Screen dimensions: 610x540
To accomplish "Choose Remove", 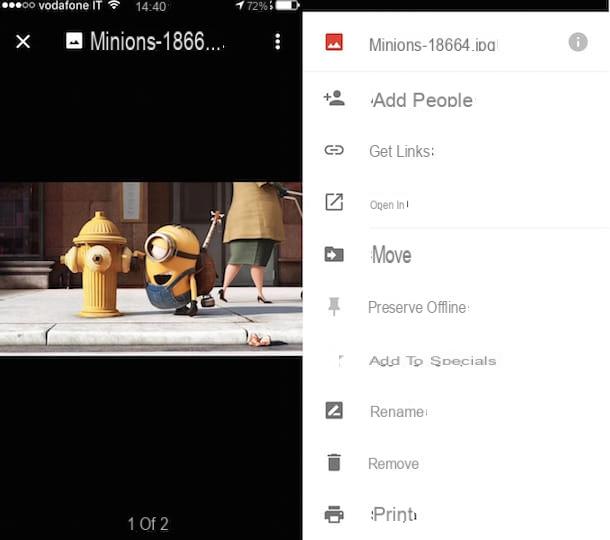I will (393, 464).
